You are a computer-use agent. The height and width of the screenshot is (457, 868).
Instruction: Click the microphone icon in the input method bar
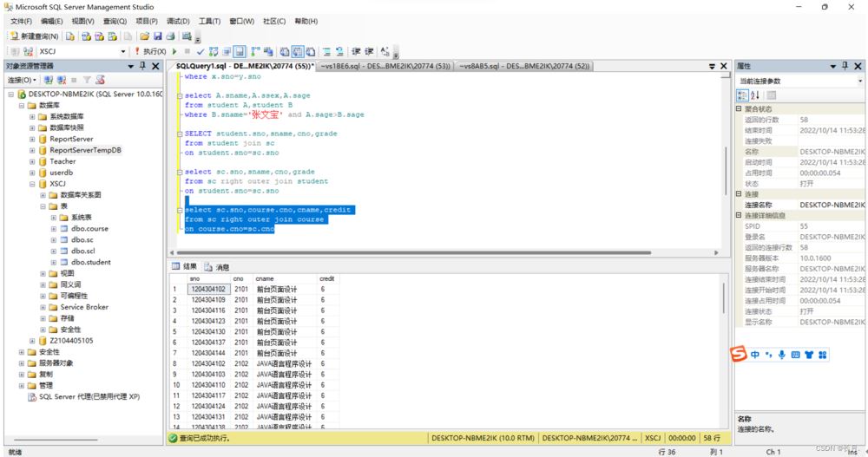tap(782, 355)
